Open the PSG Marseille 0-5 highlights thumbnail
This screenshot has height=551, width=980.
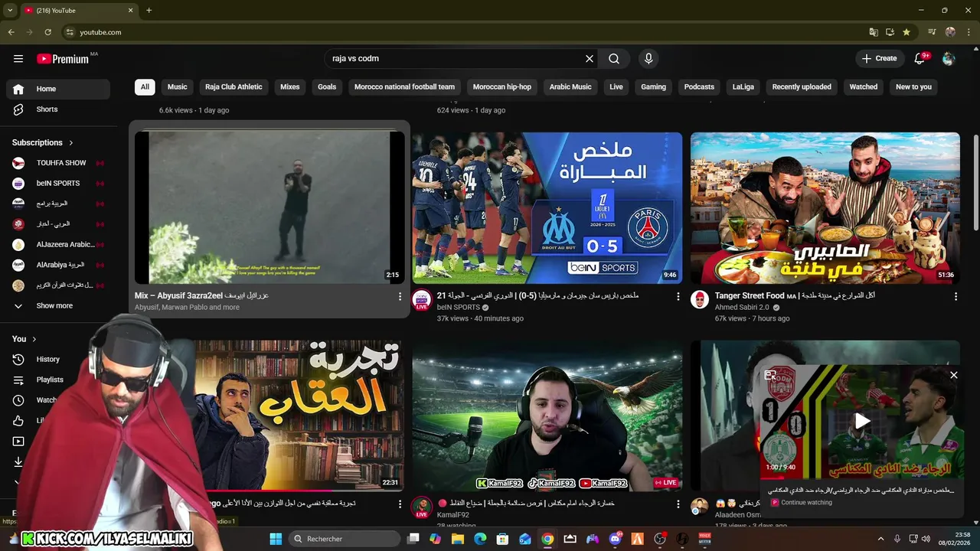tap(547, 207)
